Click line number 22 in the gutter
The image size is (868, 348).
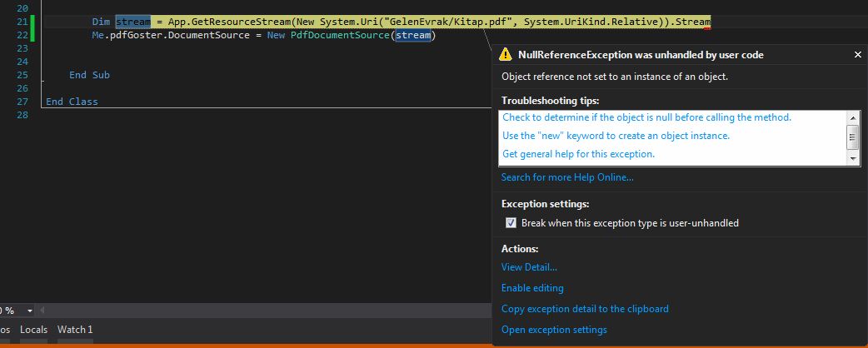(22, 35)
